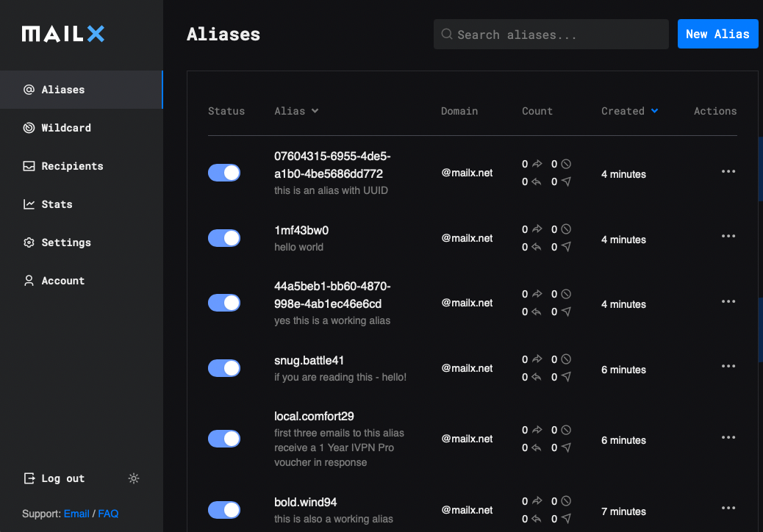Screen dimensions: 763x532
Task: Open actions menu for bold.wind94 alias
Action: point(728,508)
